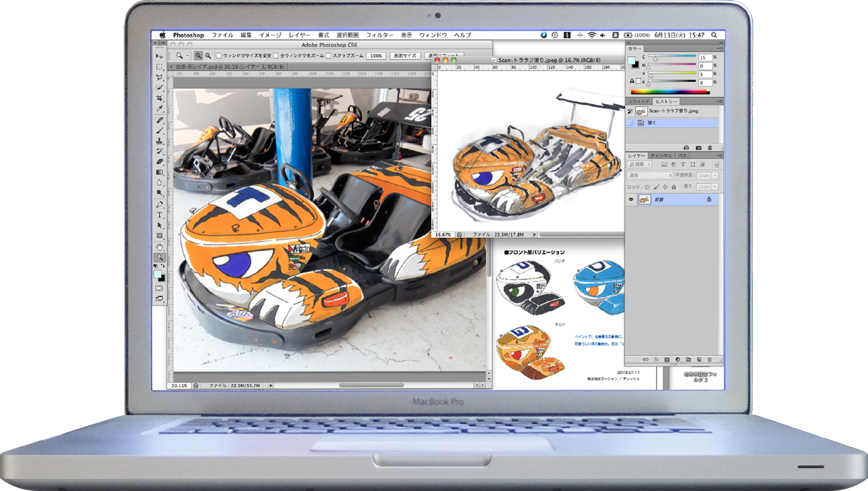Switch to the スウォッチ tab
This screenshot has width=868, height=491.
coord(639,101)
